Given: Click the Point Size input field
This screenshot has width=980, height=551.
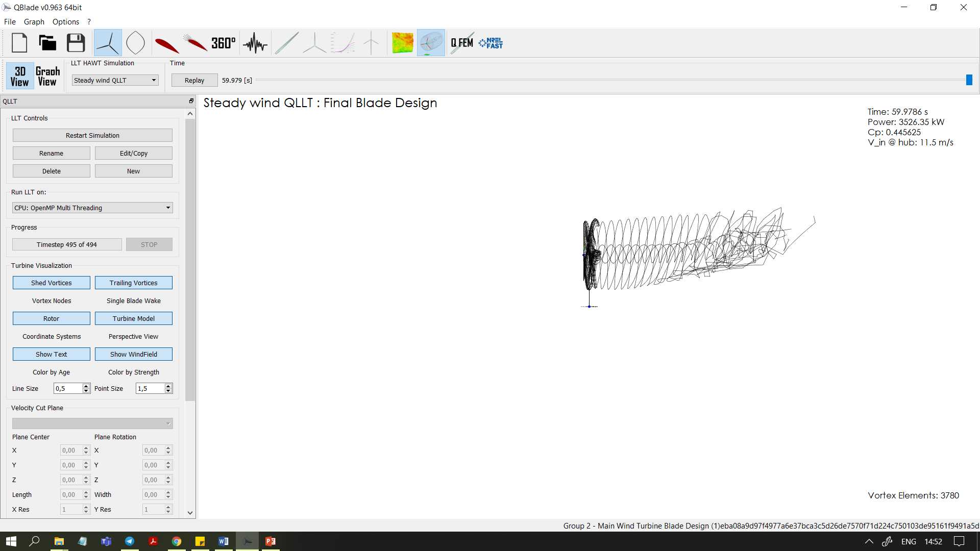Looking at the screenshot, I should (x=150, y=388).
